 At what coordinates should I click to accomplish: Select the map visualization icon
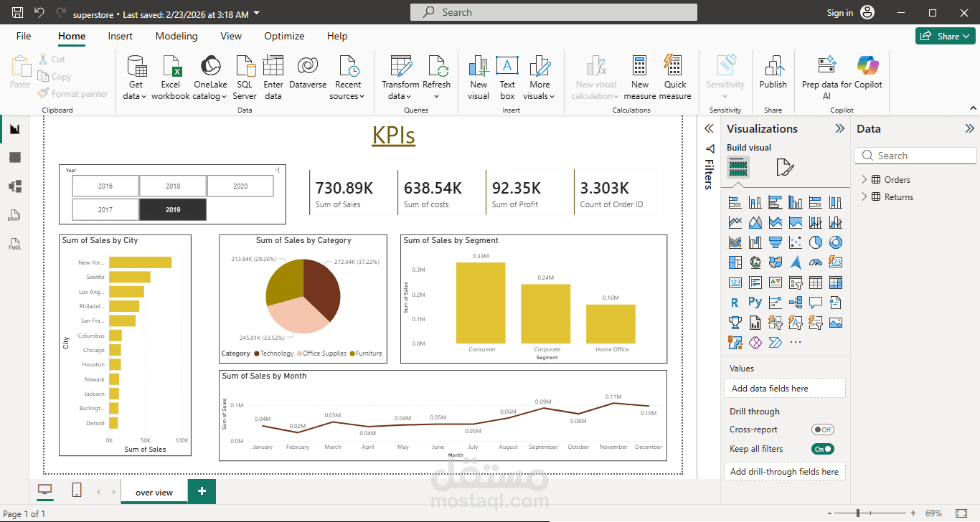755,262
